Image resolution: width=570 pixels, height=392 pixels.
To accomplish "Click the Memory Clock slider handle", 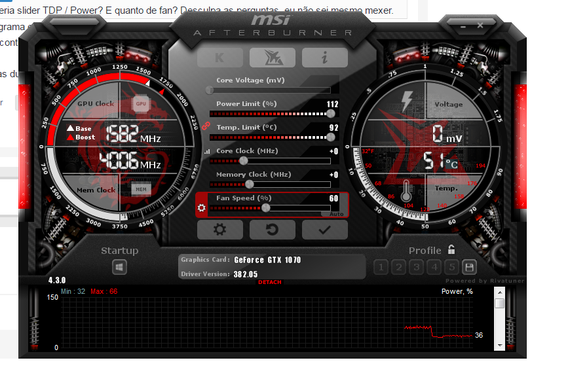I will click(250, 185).
